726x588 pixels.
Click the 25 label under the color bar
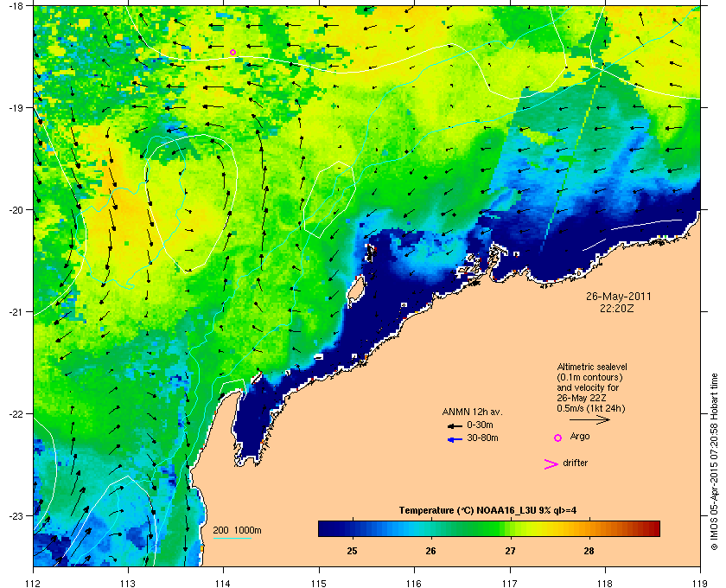[x=353, y=551]
